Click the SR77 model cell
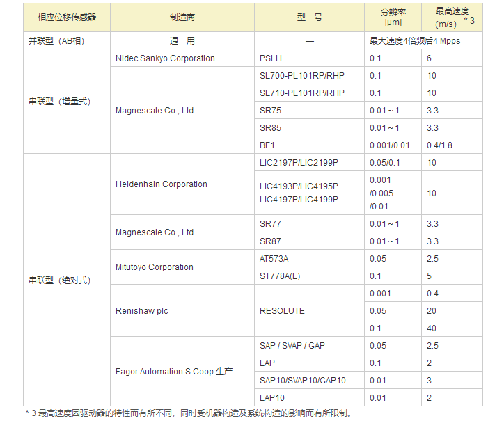The width and height of the screenshot is (504, 421). point(309,223)
